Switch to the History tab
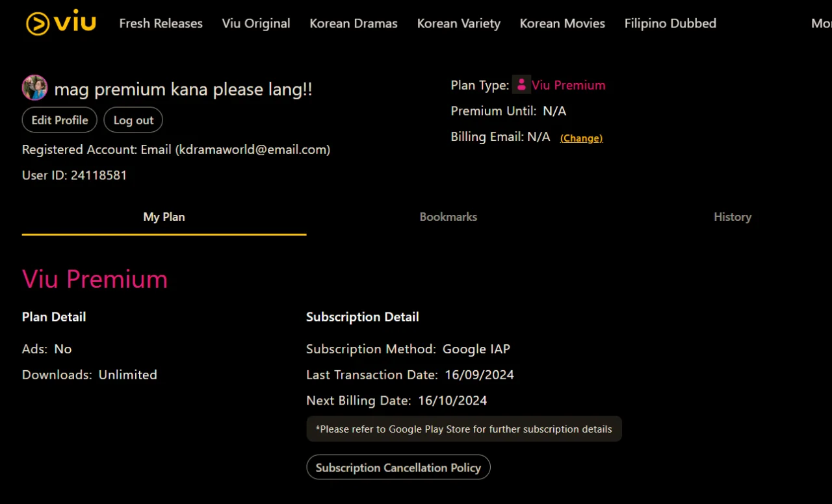Viewport: 832px width, 504px height. pos(733,217)
